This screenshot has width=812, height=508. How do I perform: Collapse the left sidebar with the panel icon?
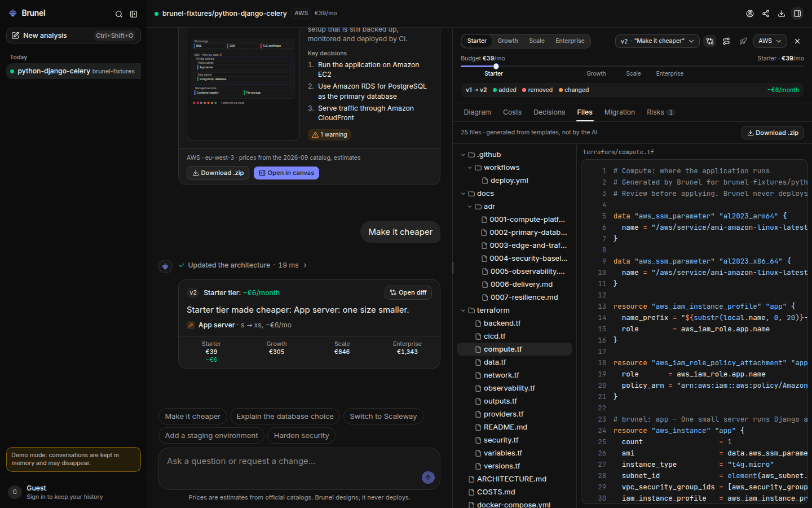coord(134,14)
